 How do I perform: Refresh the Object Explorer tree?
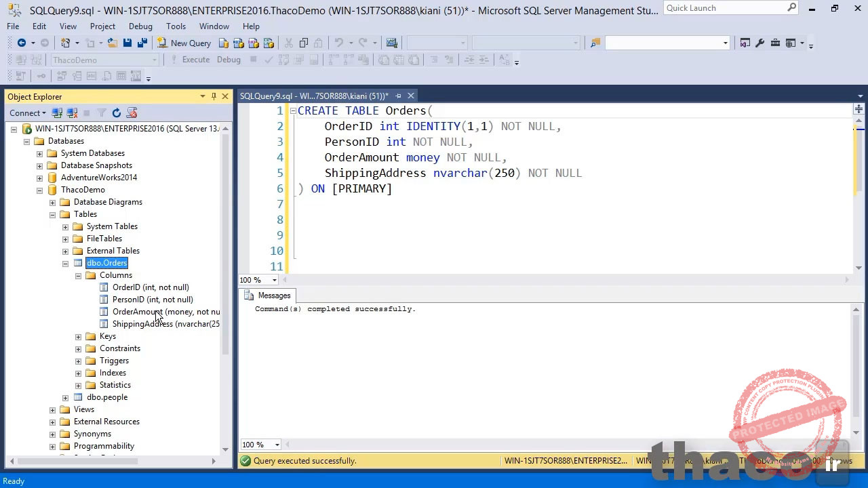point(115,113)
